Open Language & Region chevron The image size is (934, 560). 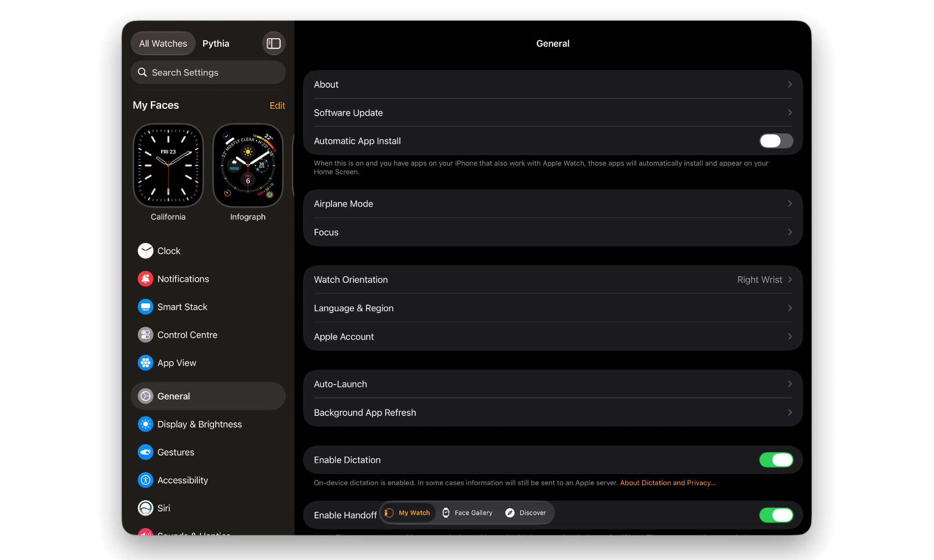pos(790,308)
